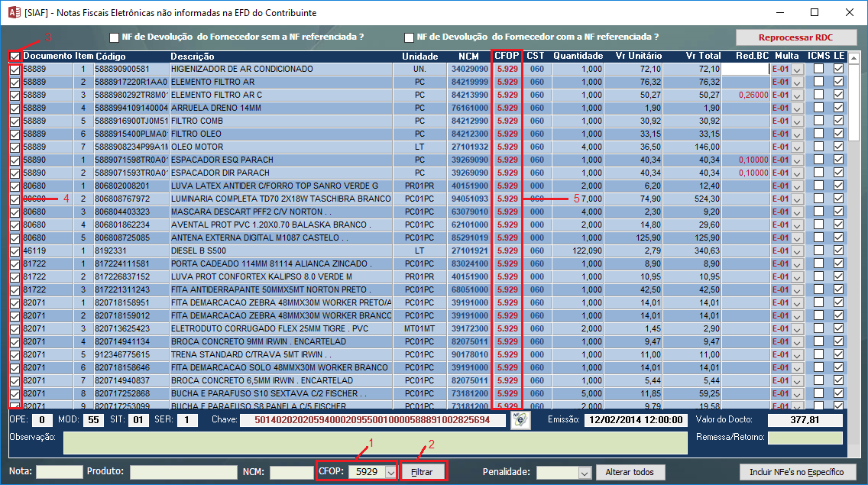The image size is (868, 485).
Task: Check 'NF de Devolução com a NF referenciada'
Action: coord(410,37)
